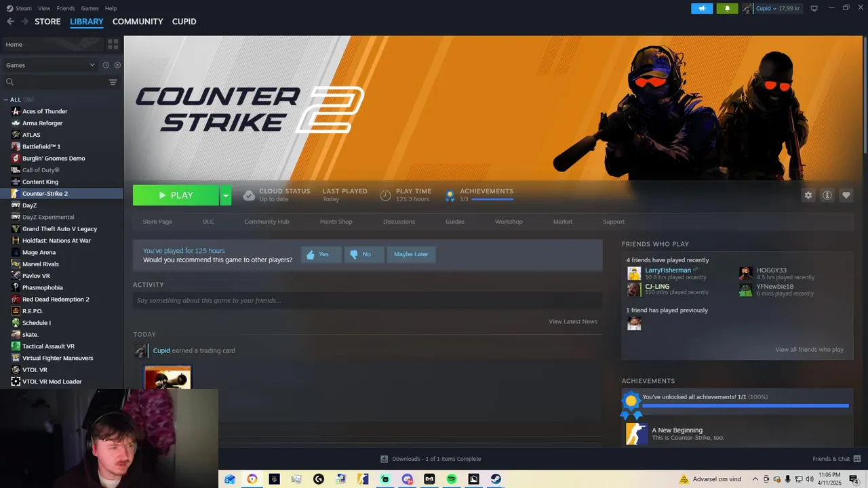Open the Store Page link
This screenshot has height=488, width=868.
tap(157, 222)
